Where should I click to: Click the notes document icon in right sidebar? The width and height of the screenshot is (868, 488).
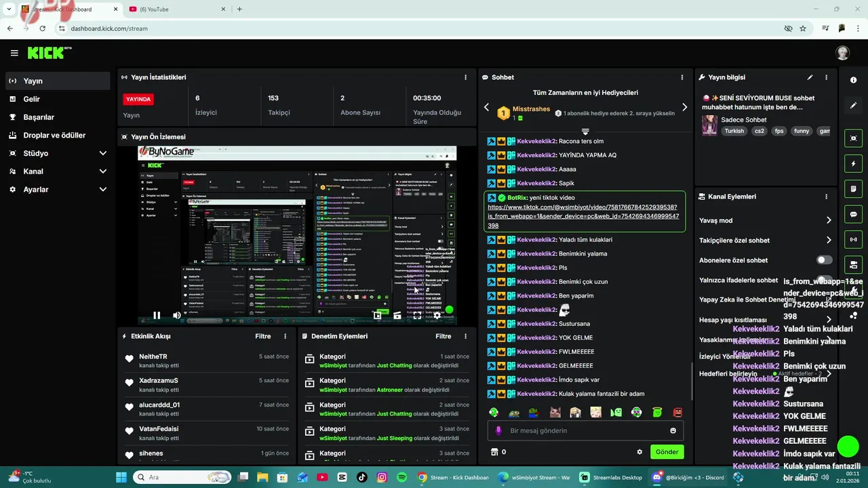pyautogui.click(x=853, y=188)
